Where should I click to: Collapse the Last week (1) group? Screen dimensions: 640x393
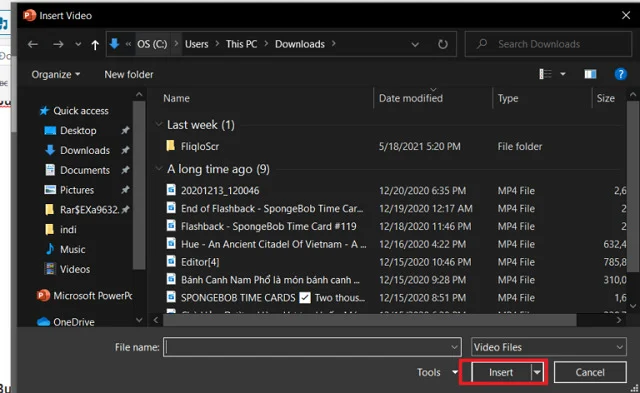pos(159,124)
